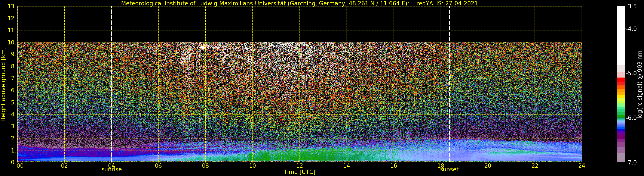This screenshot has width=644, height=176.
Task: Click the time axis tick '08'
Action: pyautogui.click(x=205, y=166)
